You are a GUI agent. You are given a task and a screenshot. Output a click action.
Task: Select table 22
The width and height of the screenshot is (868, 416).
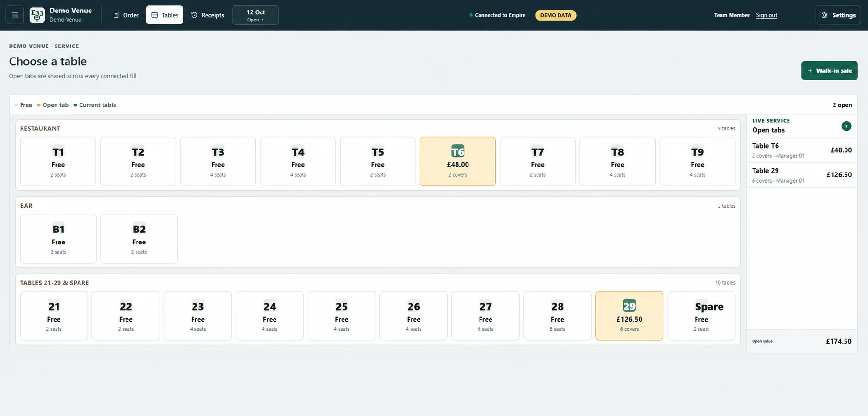click(126, 316)
